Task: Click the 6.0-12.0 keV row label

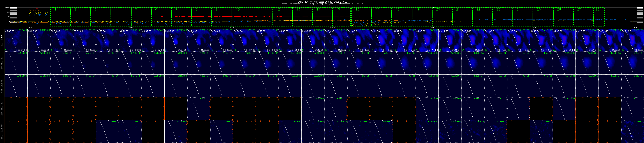Action: (2, 63)
